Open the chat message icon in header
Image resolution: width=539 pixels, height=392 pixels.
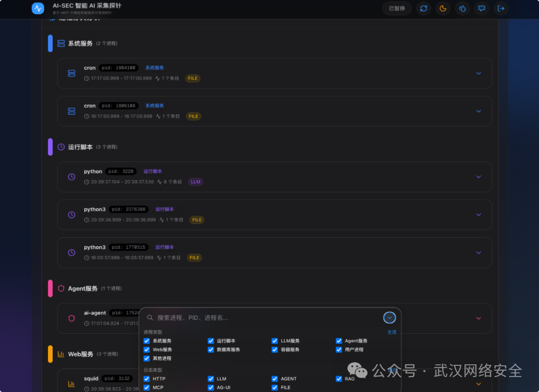coord(481,8)
